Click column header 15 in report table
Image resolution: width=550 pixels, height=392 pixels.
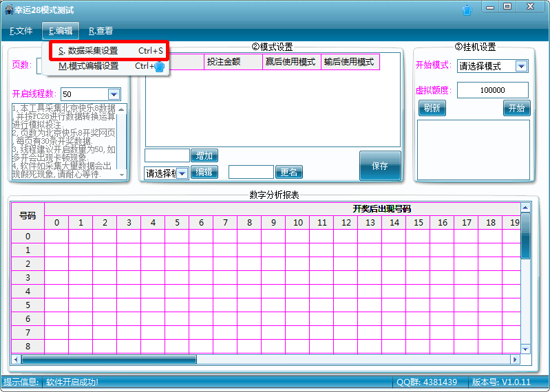(418, 222)
